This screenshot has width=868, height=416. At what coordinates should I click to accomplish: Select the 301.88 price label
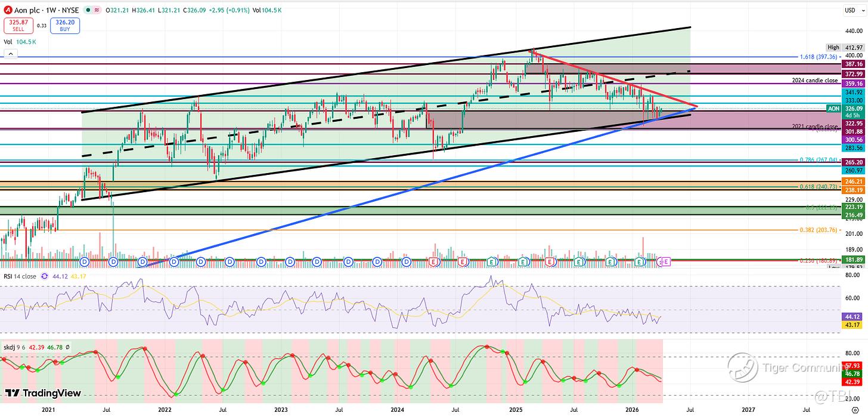[x=852, y=131]
